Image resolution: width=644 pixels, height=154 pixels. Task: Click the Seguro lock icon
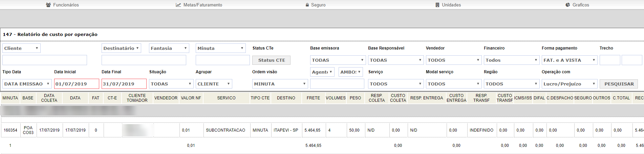[307, 5]
